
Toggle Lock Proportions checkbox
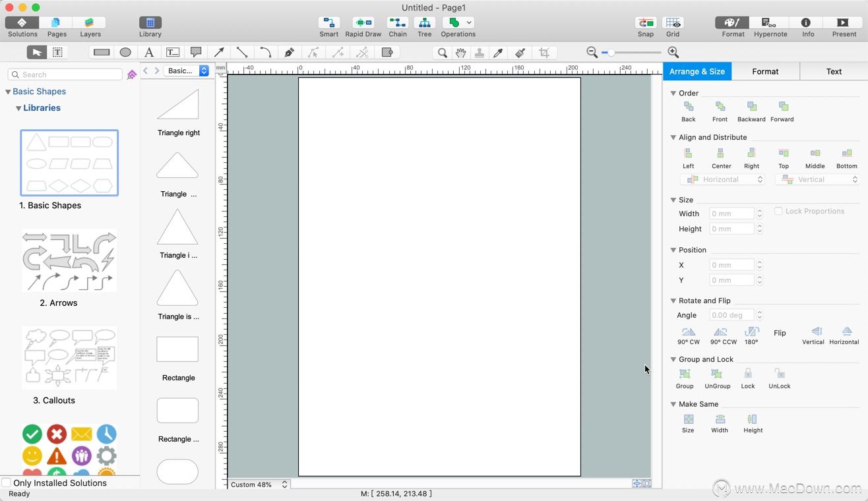778,212
